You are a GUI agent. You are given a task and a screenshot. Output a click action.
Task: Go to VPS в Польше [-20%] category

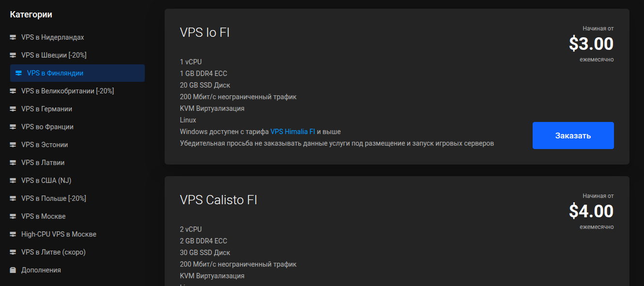point(53,198)
